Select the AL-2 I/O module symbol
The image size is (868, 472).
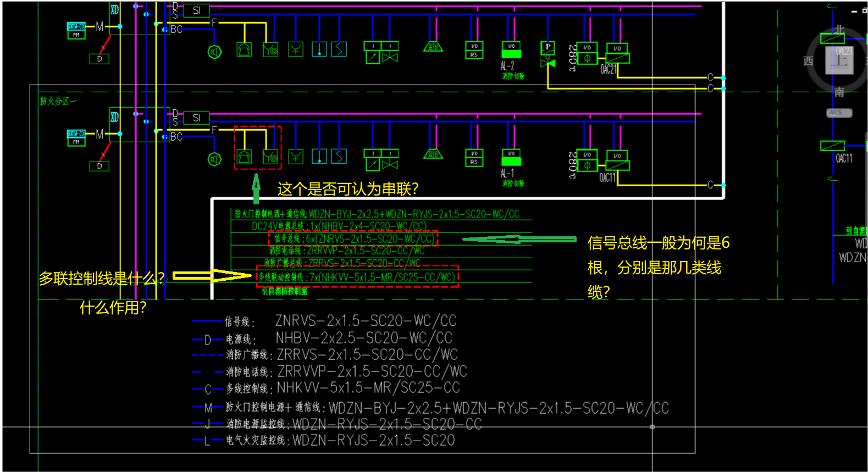[511, 50]
